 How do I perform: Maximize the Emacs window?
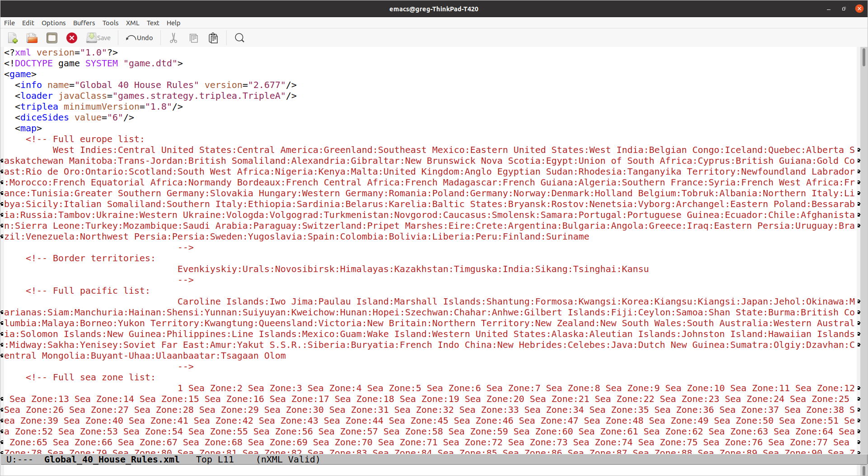click(x=844, y=9)
